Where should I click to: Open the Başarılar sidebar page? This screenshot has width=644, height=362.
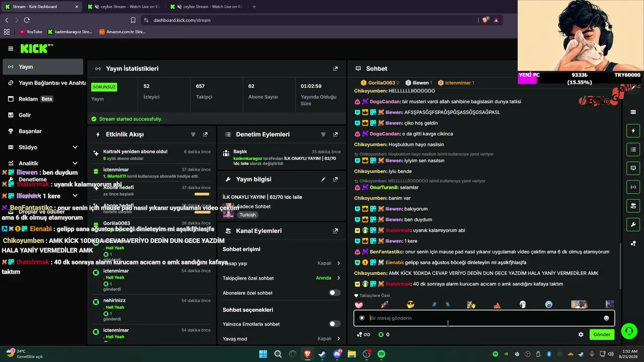pyautogui.click(x=43, y=131)
